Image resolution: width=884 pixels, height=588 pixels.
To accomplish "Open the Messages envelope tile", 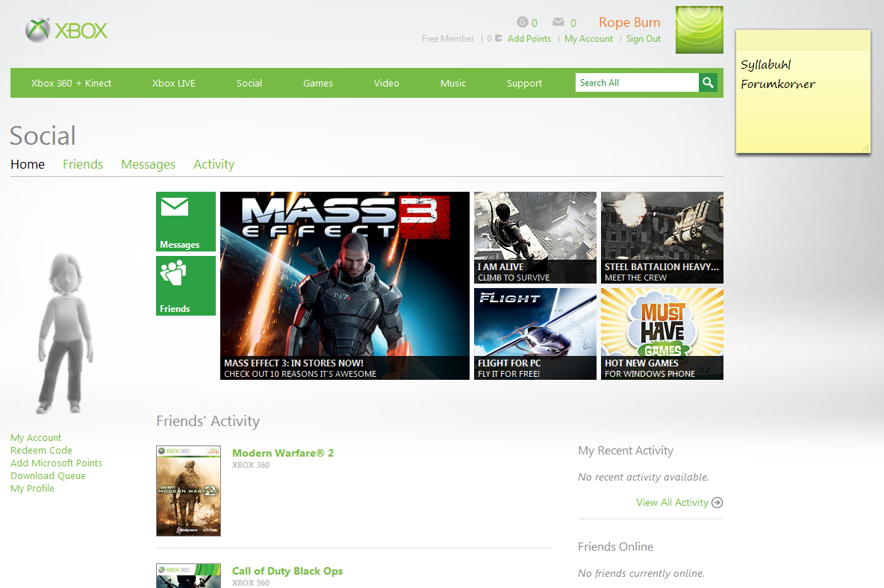I will [186, 222].
